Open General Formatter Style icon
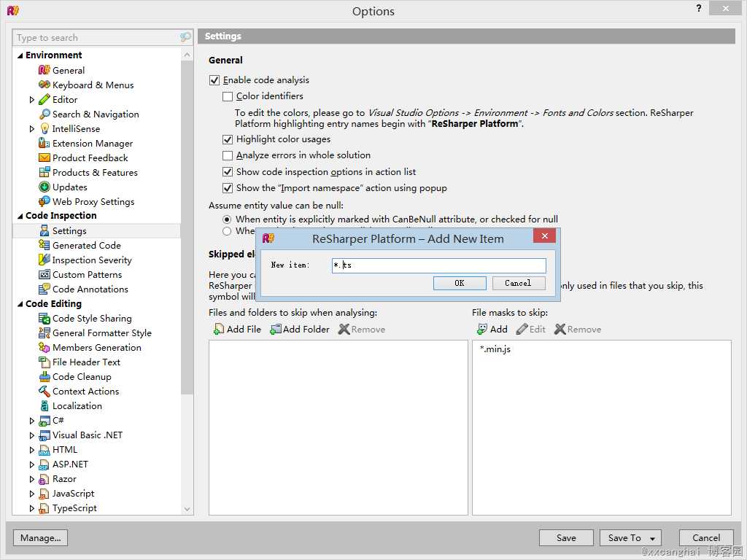 pyautogui.click(x=44, y=332)
